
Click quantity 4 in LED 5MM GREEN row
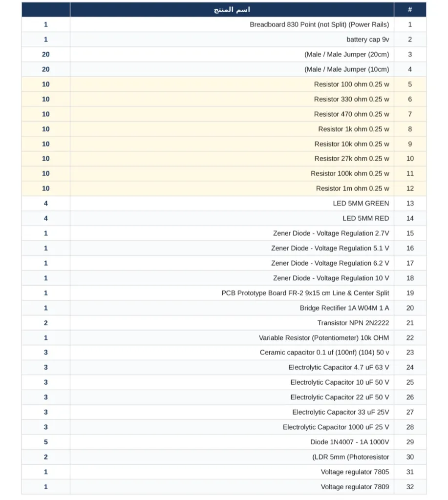46,204
